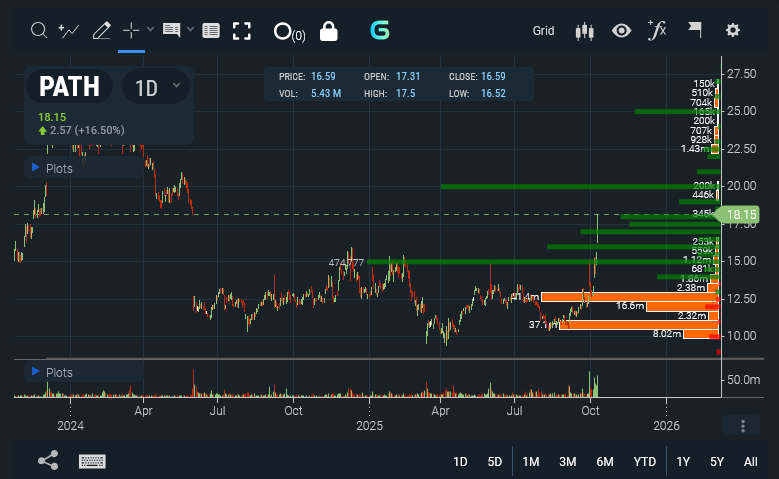Screen dimensions: 779x479
Task: Open the data table view icon
Action: (x=211, y=31)
